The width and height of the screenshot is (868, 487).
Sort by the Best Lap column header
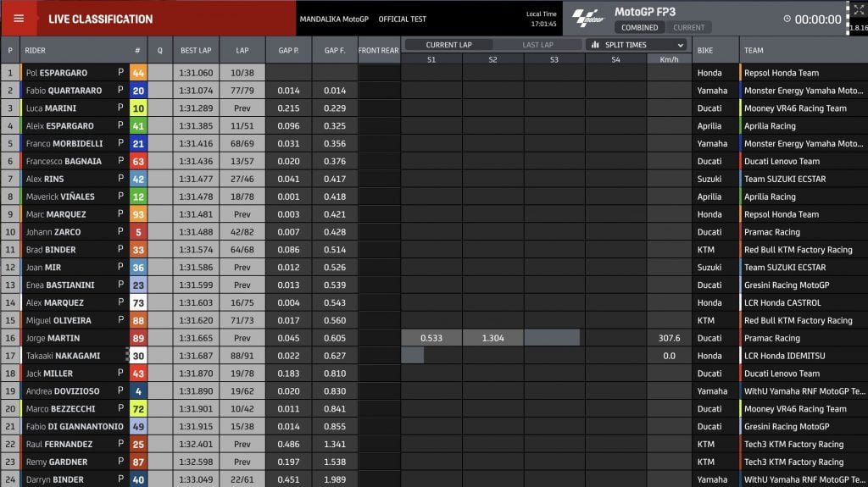(x=196, y=51)
